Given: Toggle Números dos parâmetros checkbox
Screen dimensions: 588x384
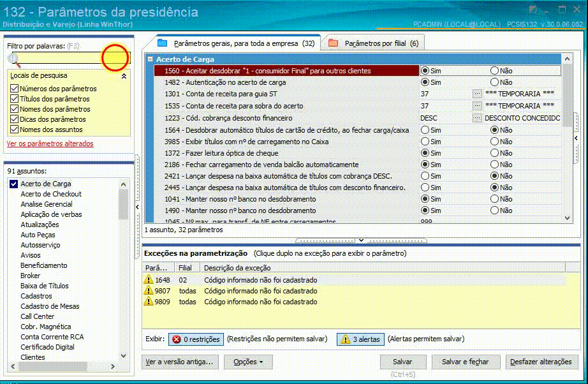Looking at the screenshot, I should click(14, 89).
